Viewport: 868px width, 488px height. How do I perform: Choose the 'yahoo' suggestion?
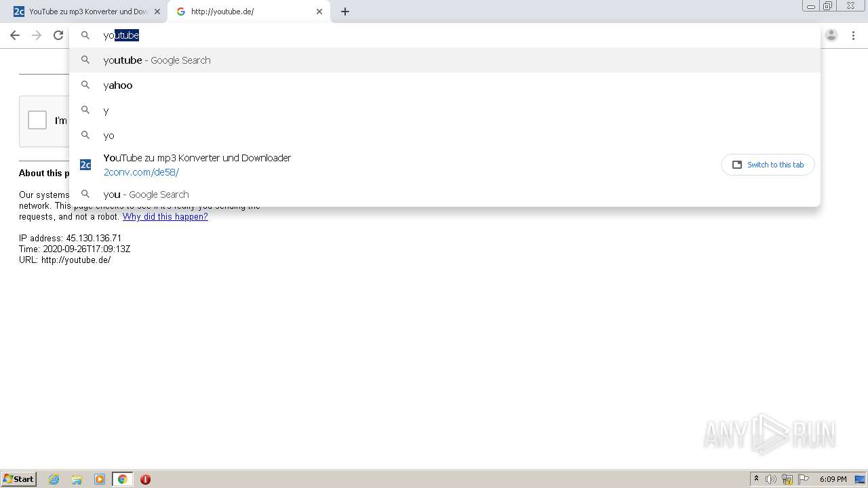point(445,85)
